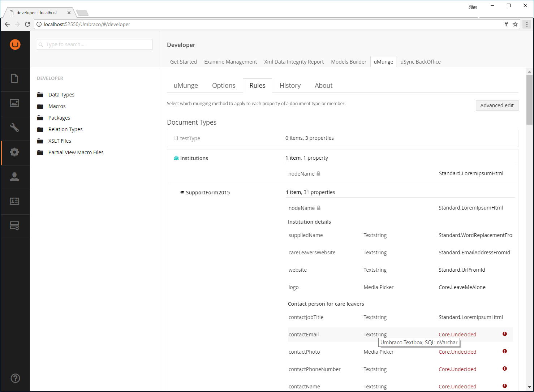Select Core.LeaveMeAlone rule for logo
The height and width of the screenshot is (392, 534).
462,287
